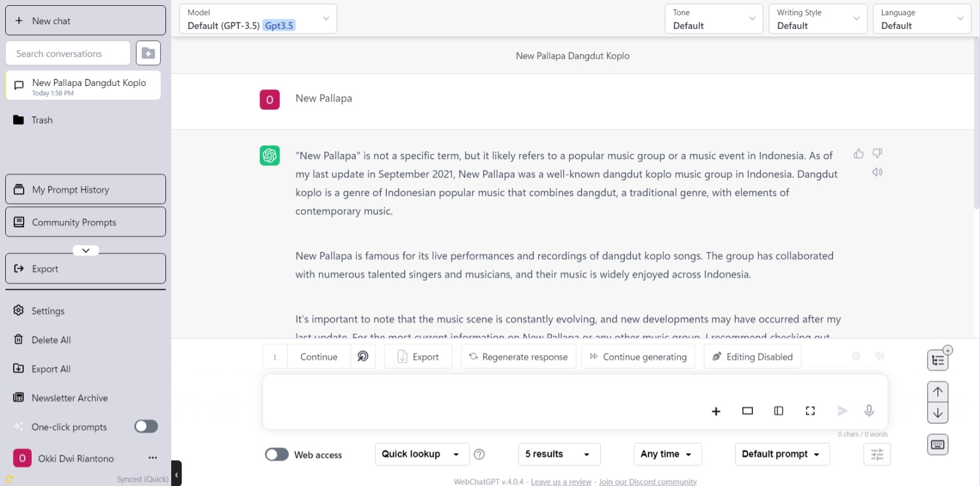
Task: Click the read aloud speaker icon
Action: pos(877,172)
